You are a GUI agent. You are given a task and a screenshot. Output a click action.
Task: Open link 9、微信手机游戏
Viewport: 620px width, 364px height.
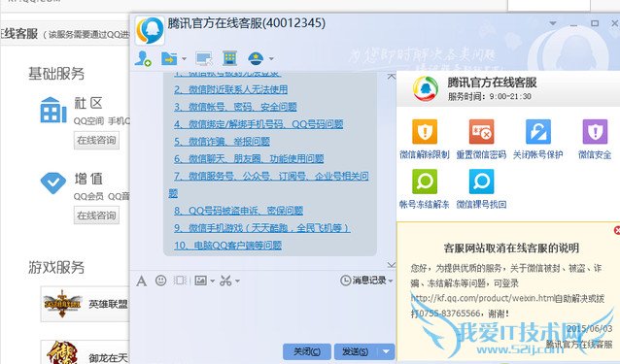(x=262, y=228)
